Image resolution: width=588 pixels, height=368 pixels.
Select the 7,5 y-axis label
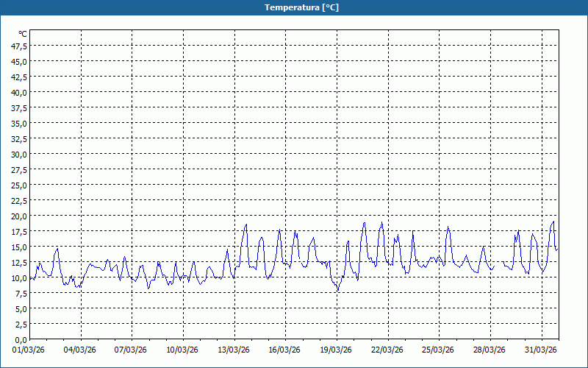tap(21, 294)
